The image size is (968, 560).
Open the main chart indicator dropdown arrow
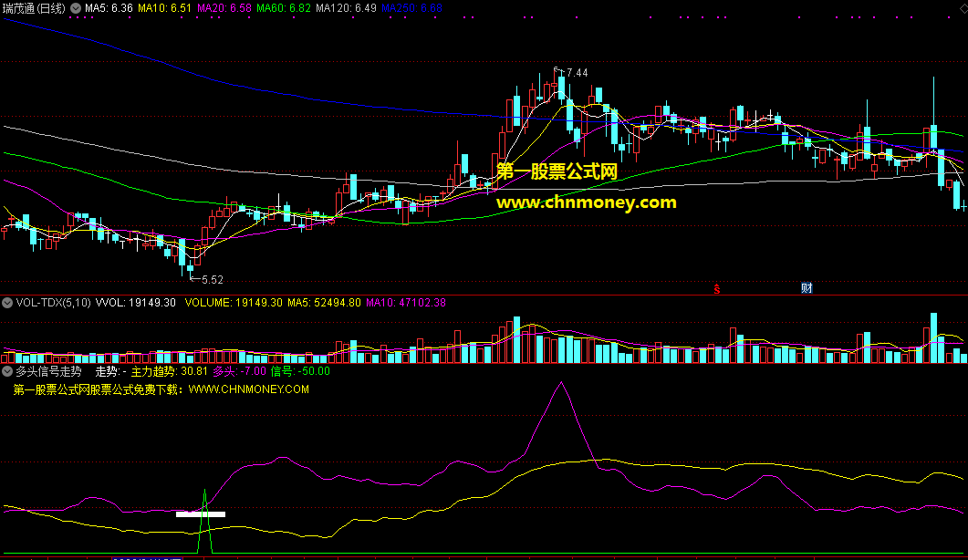[x=76, y=8]
